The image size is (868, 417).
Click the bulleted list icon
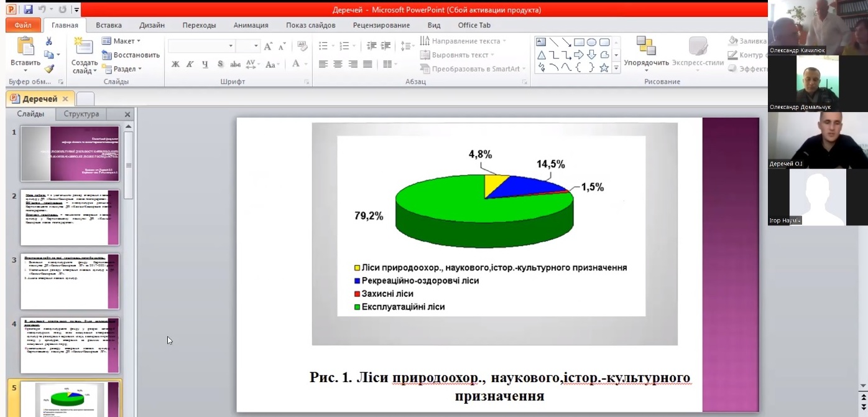click(323, 45)
